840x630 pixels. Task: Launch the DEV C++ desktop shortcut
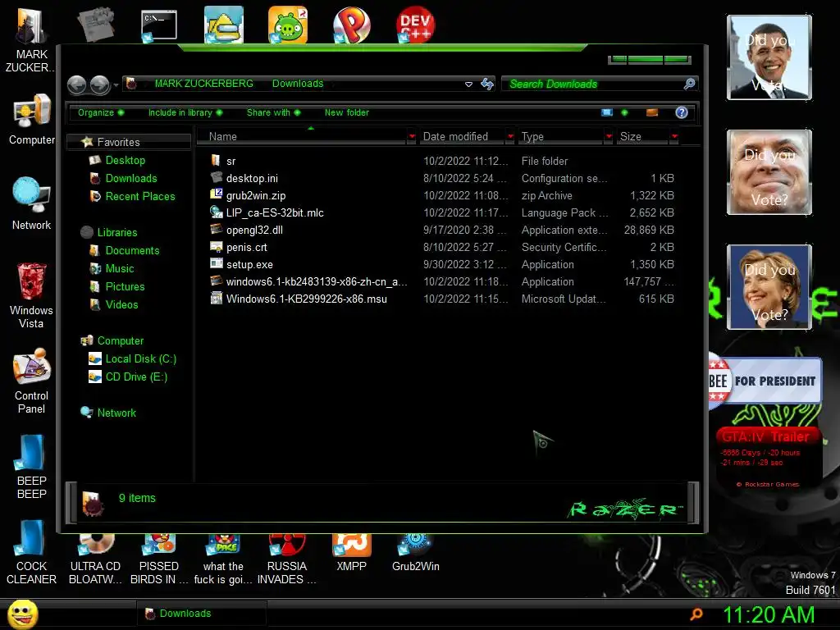click(415, 25)
